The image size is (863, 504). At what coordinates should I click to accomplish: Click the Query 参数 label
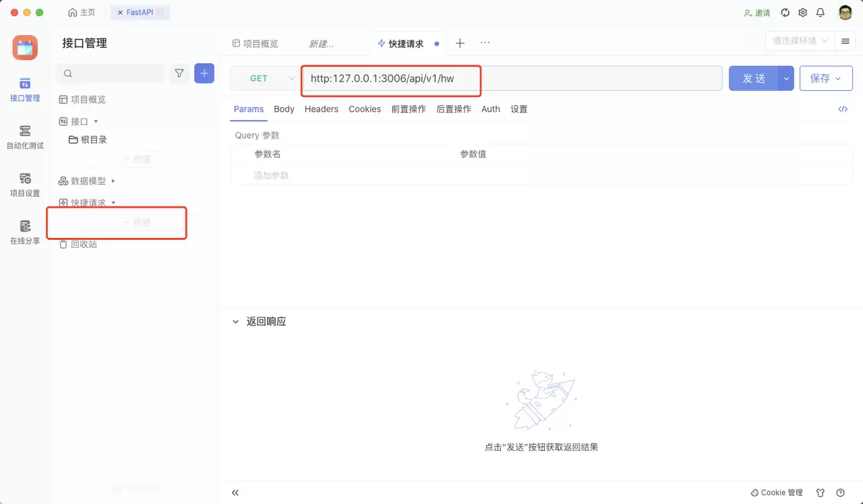point(257,135)
